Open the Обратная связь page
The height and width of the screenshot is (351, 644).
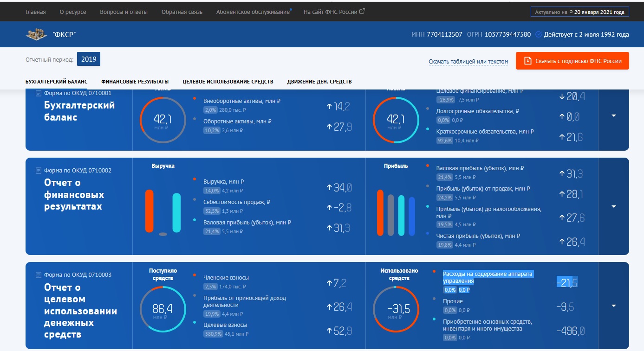(x=182, y=12)
